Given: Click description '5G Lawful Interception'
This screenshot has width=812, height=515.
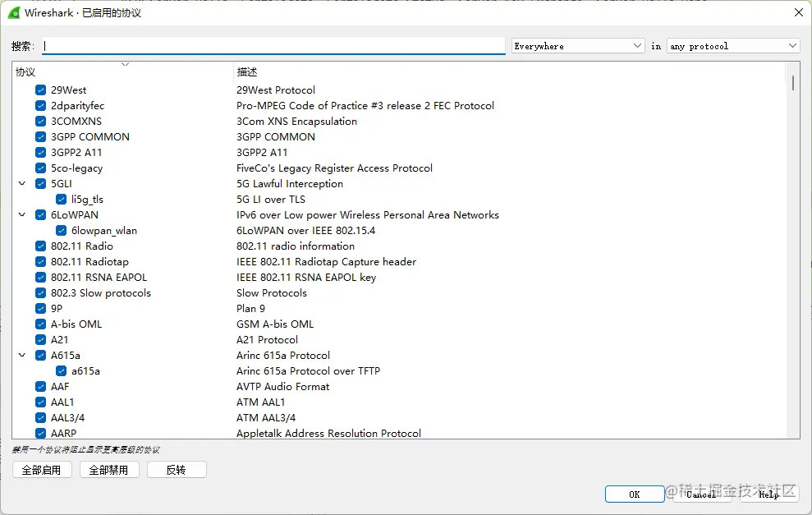Looking at the screenshot, I should click(x=290, y=184).
